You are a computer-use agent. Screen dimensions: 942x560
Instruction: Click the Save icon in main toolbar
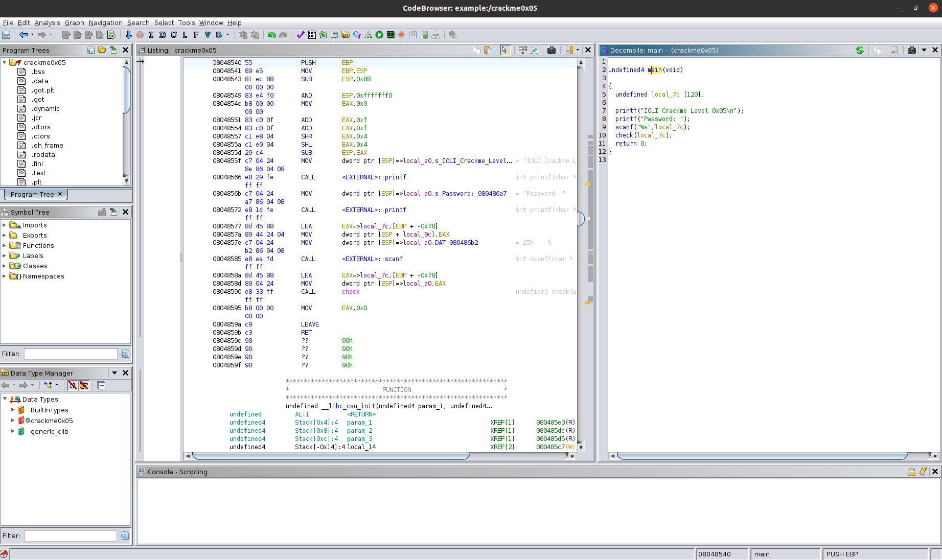[6, 35]
